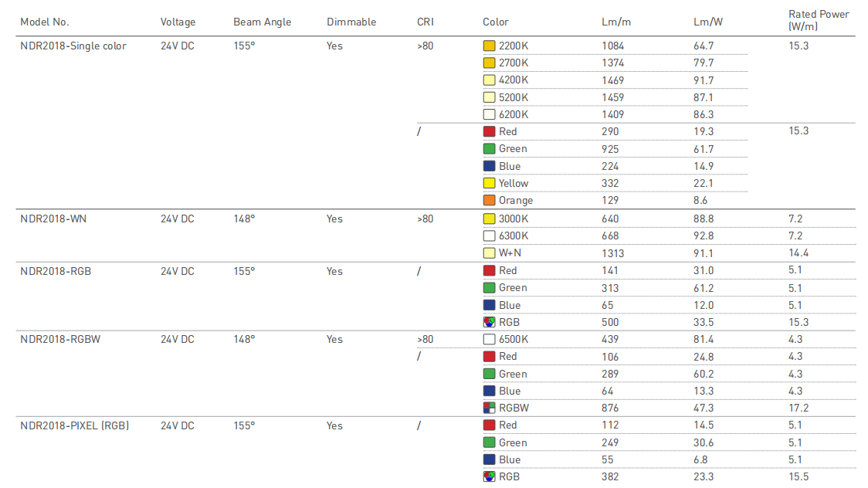Click the '22.1' Lm/W value

tap(704, 183)
